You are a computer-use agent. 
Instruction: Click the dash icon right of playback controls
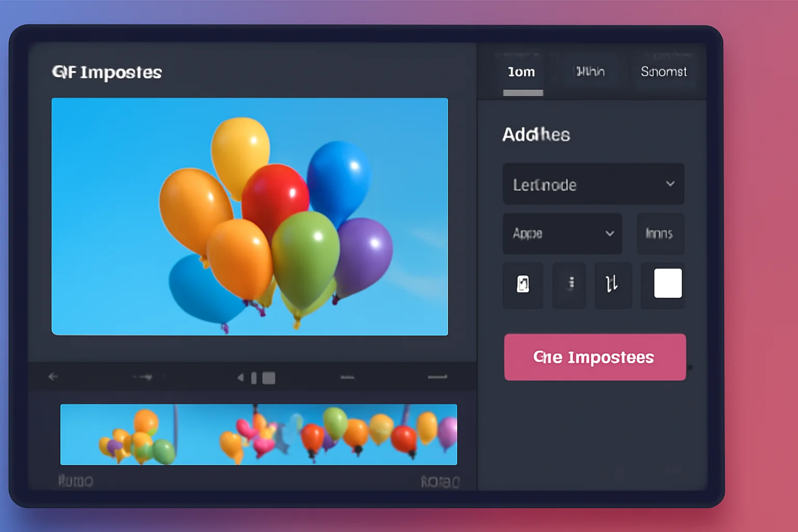(347, 378)
